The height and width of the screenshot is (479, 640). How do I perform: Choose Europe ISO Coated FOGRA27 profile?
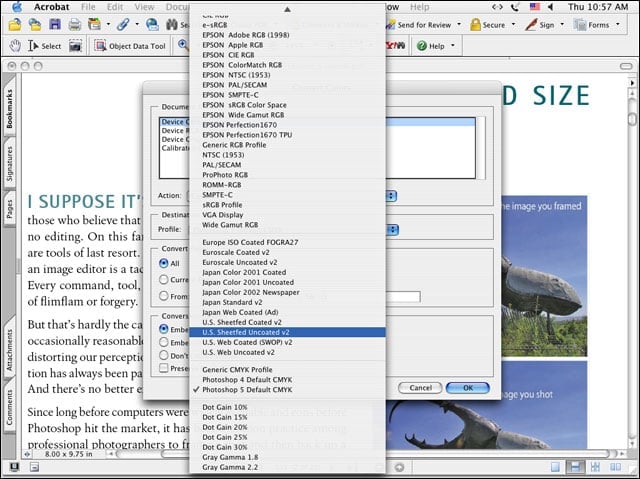click(x=287, y=242)
